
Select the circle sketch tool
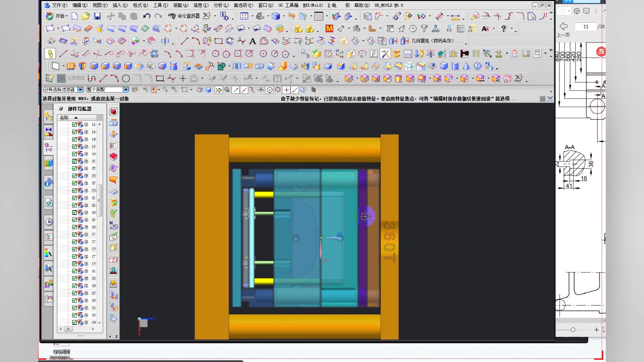click(126, 79)
